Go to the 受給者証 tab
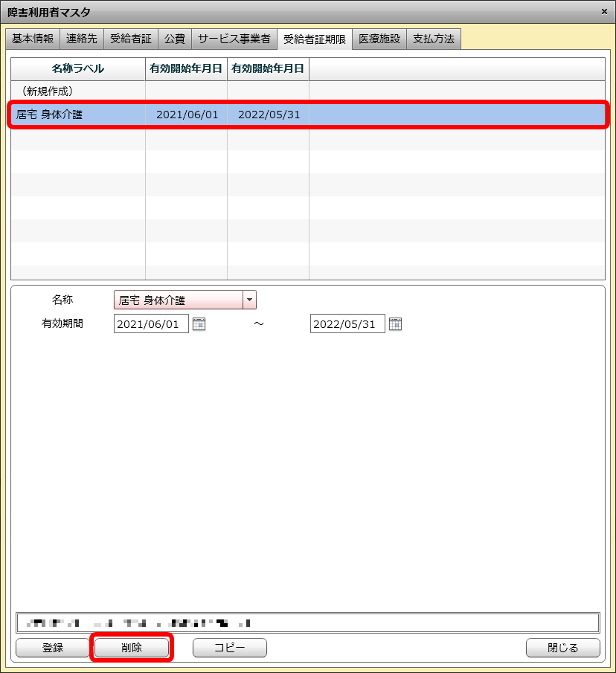This screenshot has height=673, width=616. (x=130, y=39)
